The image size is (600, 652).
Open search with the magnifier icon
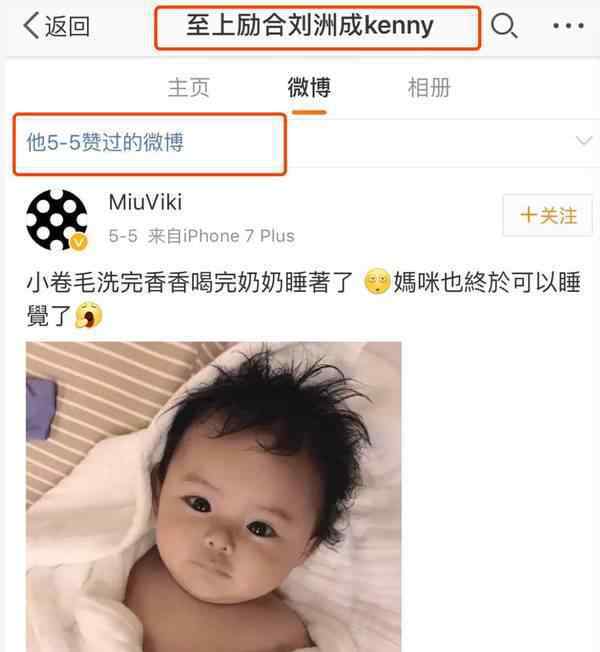point(504,26)
